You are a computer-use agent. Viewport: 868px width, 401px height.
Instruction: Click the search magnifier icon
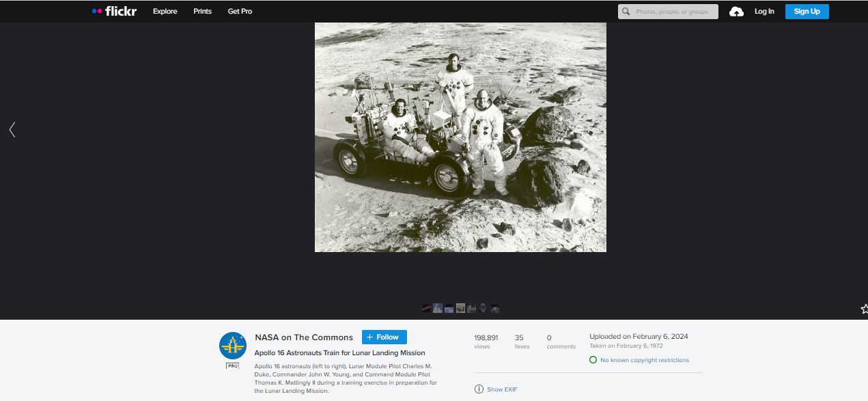click(x=626, y=12)
